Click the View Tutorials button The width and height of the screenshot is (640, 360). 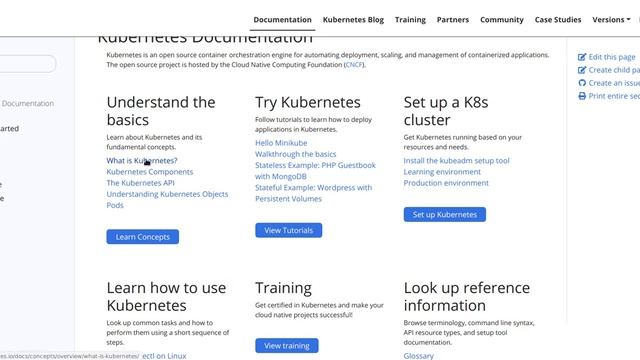(289, 230)
